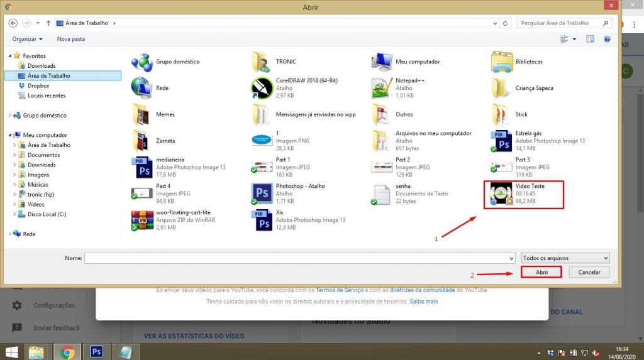This screenshot has height=360, width=644.
Task: Click the Windows Start button
Action: click(x=11, y=352)
